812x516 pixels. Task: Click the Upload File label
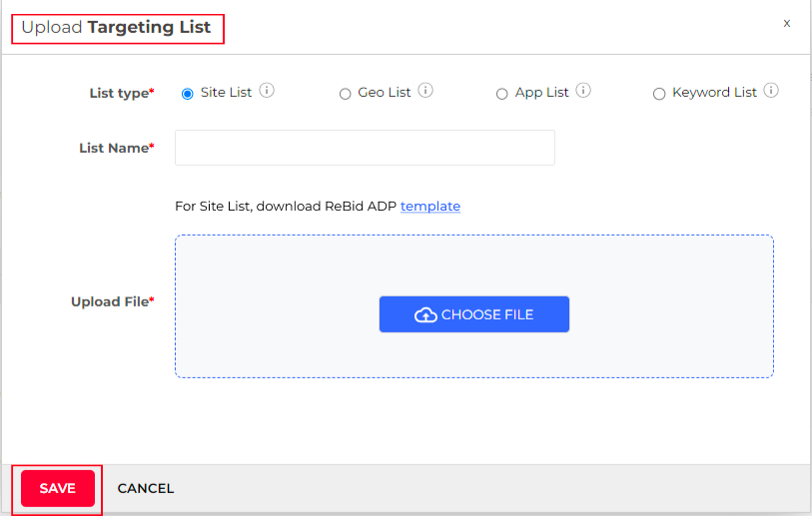pyautogui.click(x=113, y=301)
